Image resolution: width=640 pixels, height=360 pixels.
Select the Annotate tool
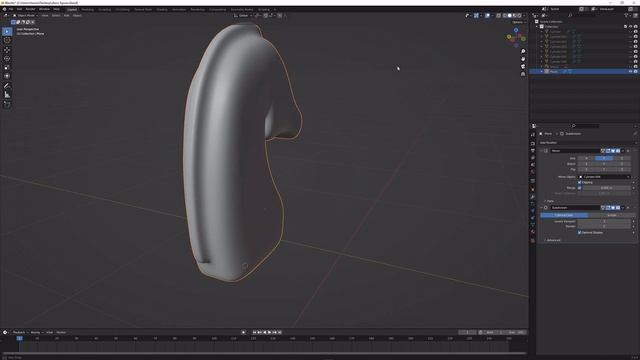(7, 86)
